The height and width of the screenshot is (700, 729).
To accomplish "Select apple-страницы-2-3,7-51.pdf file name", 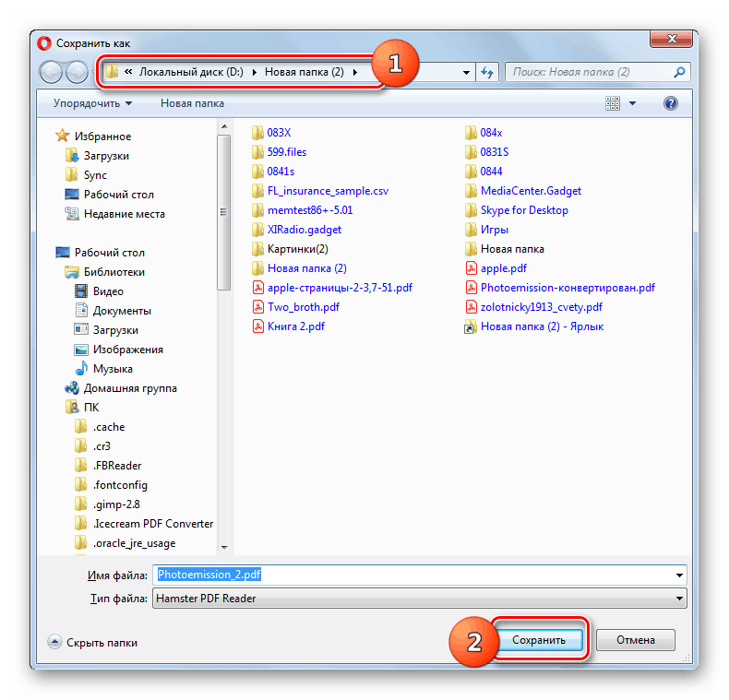I will click(x=340, y=288).
